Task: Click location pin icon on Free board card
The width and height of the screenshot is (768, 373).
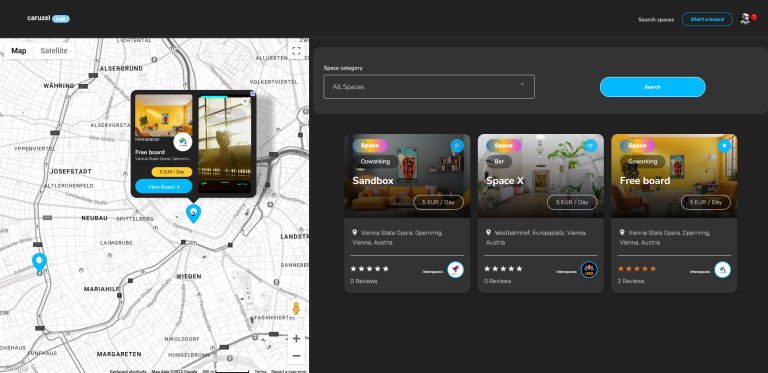Action: [x=622, y=233]
